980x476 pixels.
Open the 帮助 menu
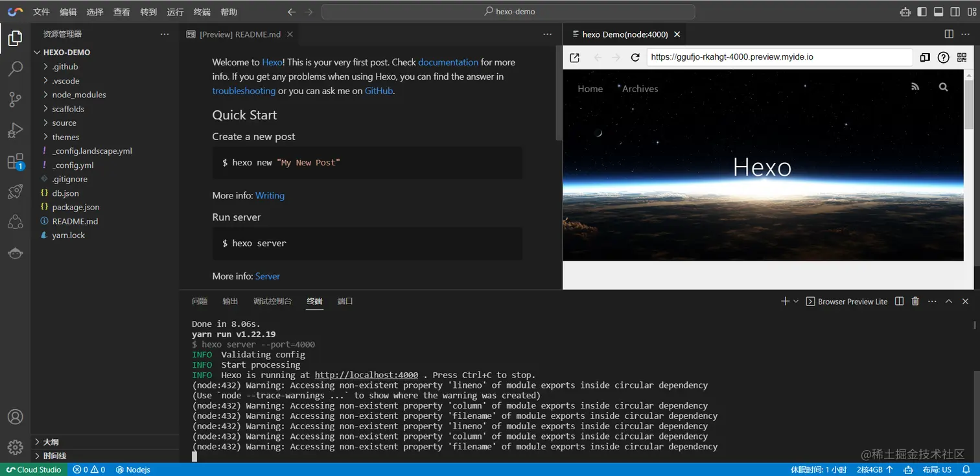point(229,12)
